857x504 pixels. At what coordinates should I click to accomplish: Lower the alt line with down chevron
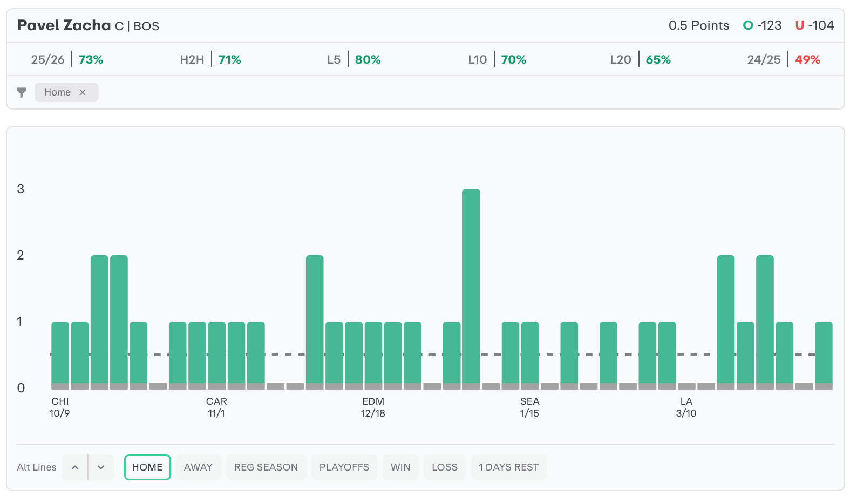coord(101,467)
